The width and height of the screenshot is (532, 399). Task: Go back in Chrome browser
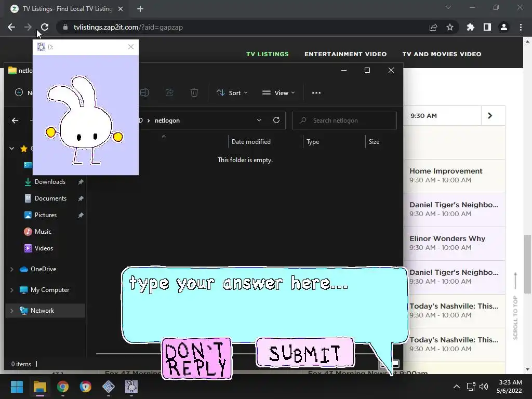[11, 27]
